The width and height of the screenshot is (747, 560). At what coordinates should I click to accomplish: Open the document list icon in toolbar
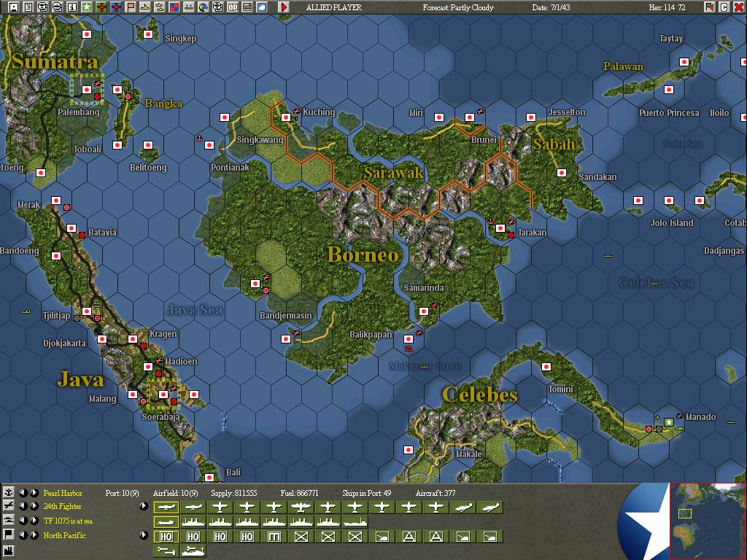pyautogui.click(x=28, y=7)
